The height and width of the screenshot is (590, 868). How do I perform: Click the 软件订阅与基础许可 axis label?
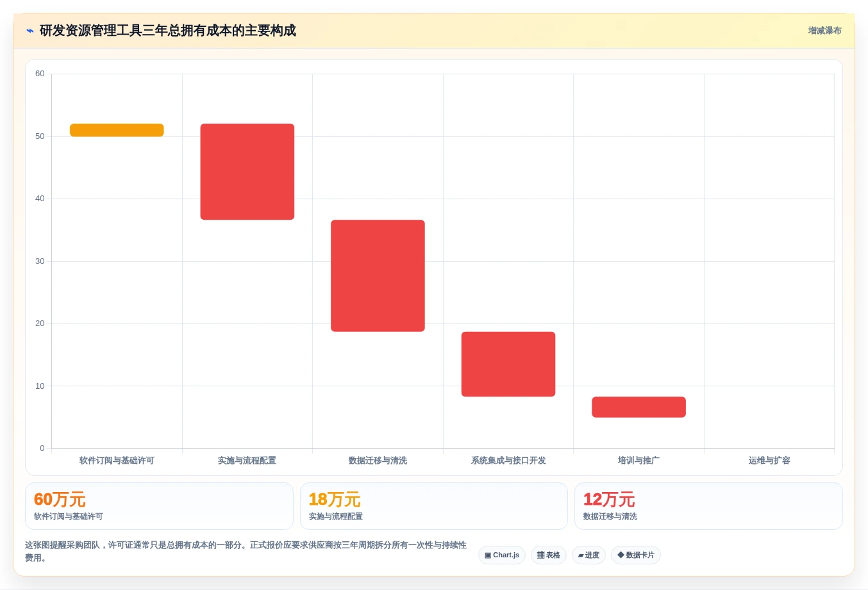pyautogui.click(x=117, y=461)
